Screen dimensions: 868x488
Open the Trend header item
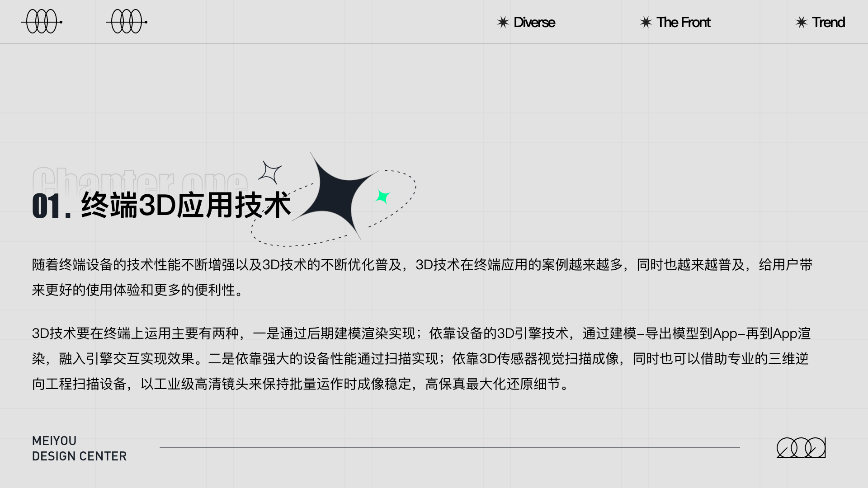click(x=828, y=22)
